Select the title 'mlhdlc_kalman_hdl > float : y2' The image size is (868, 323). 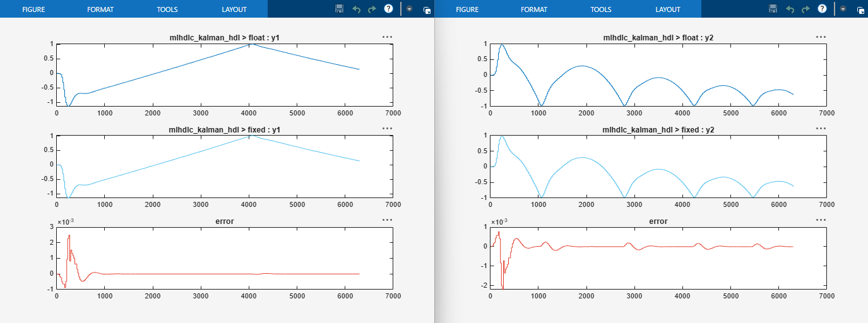(658, 38)
